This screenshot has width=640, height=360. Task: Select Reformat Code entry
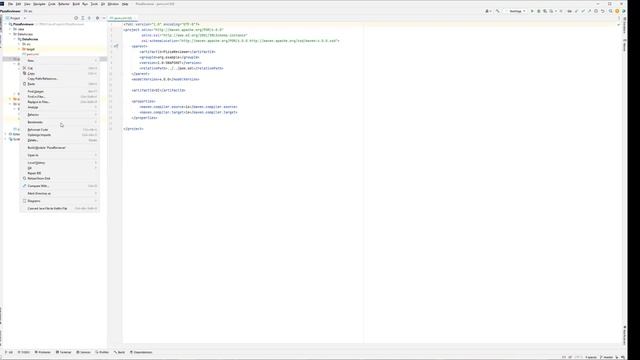60,129
